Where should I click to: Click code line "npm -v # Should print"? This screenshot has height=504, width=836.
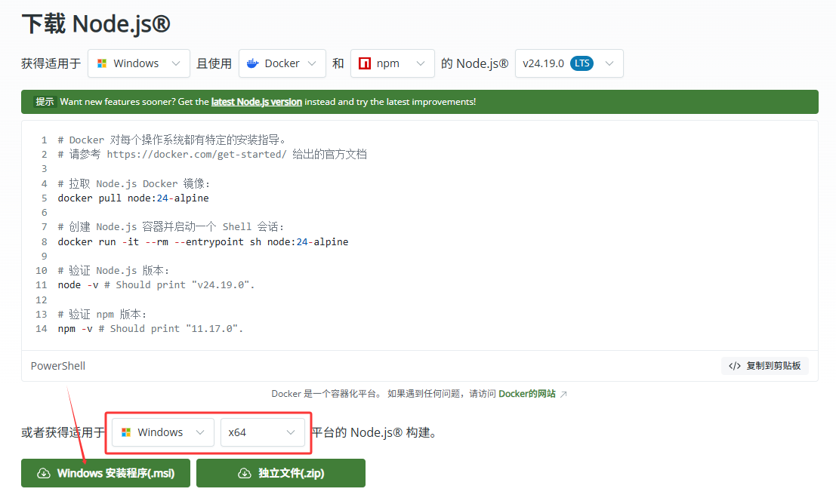[x=150, y=329]
